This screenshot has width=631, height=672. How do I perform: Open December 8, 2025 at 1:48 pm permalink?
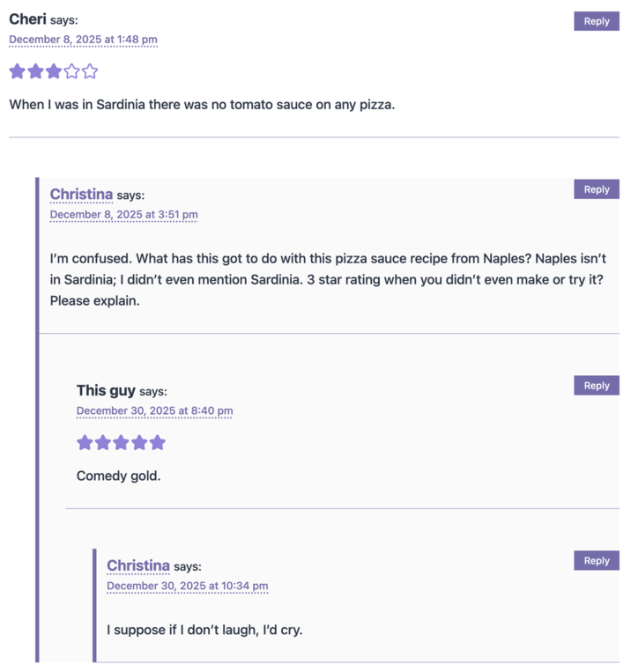83,40
